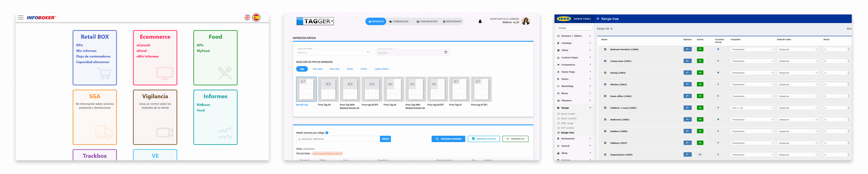Open Default order dropdown for Hallway (1007)

797,143
